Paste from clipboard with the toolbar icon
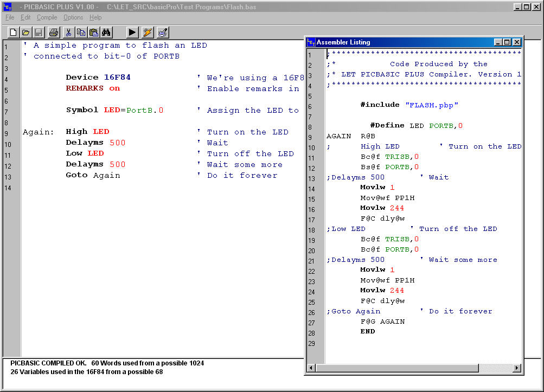The width and height of the screenshot is (544, 392). coord(94,33)
